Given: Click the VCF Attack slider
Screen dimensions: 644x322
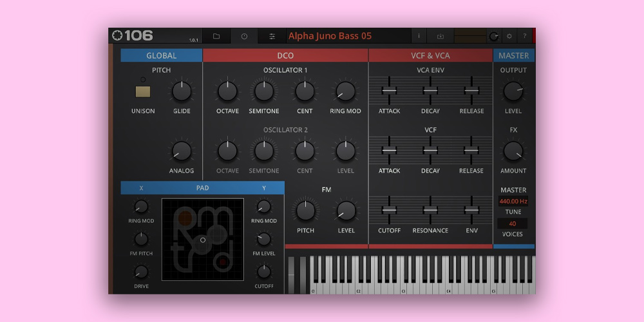Looking at the screenshot, I should pyautogui.click(x=389, y=150).
